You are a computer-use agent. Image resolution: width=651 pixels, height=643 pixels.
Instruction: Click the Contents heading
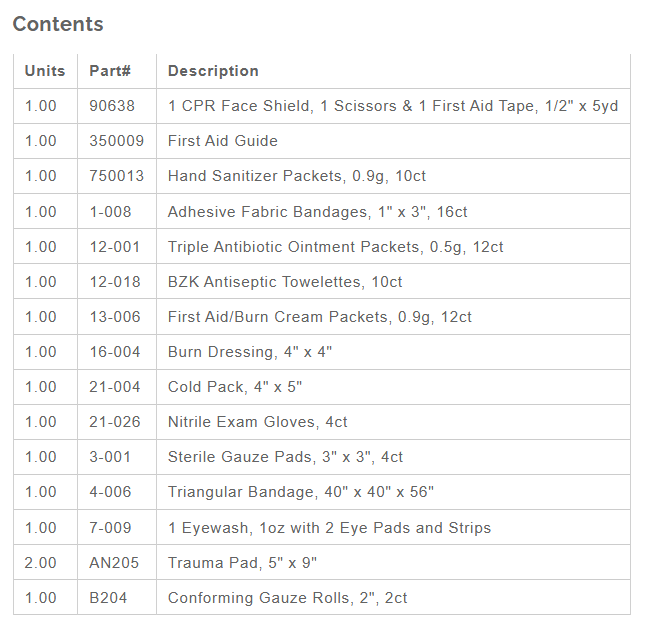pos(58,24)
